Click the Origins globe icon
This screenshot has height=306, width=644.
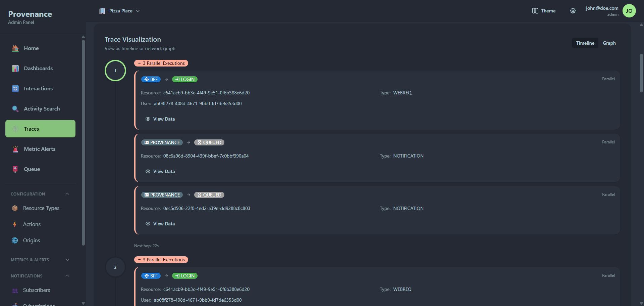point(15,241)
